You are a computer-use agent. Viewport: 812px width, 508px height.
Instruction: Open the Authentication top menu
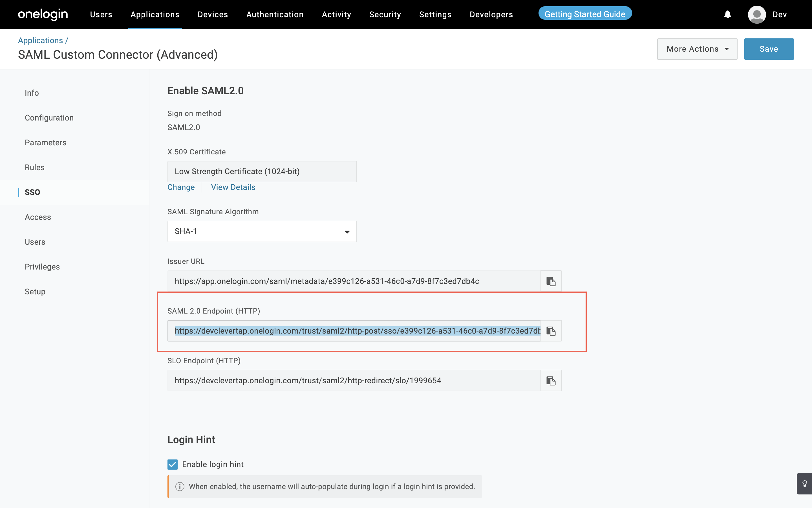pyautogui.click(x=275, y=14)
